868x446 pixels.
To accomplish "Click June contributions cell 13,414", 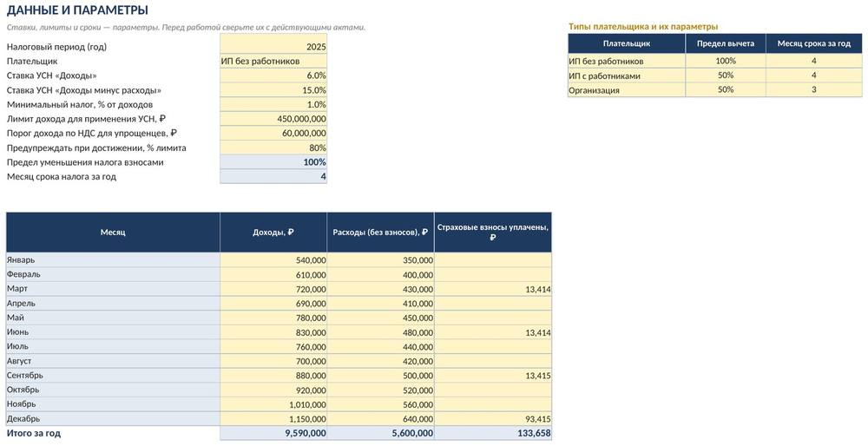I will click(x=493, y=332).
